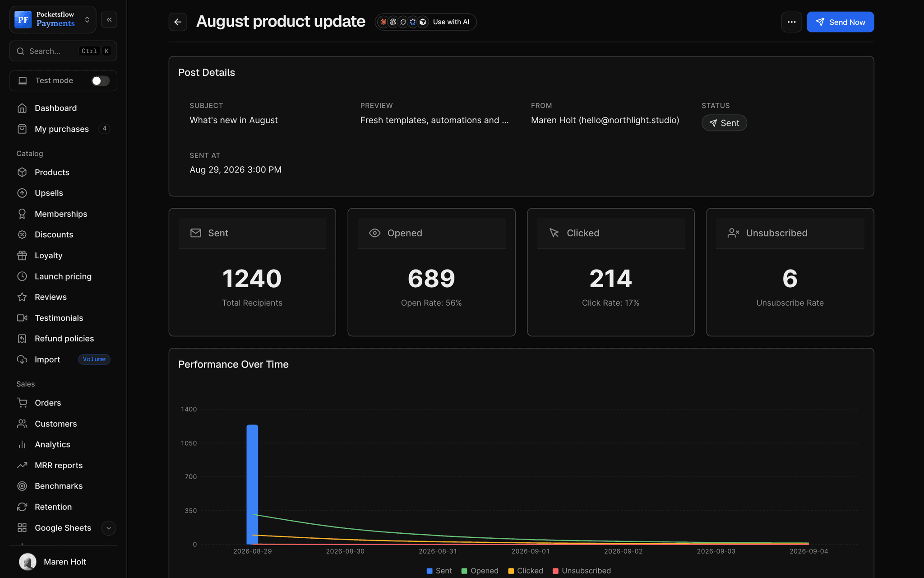Screen dimensions: 924x578
Task: Open My purchases in the sidebar
Action: point(63,129)
